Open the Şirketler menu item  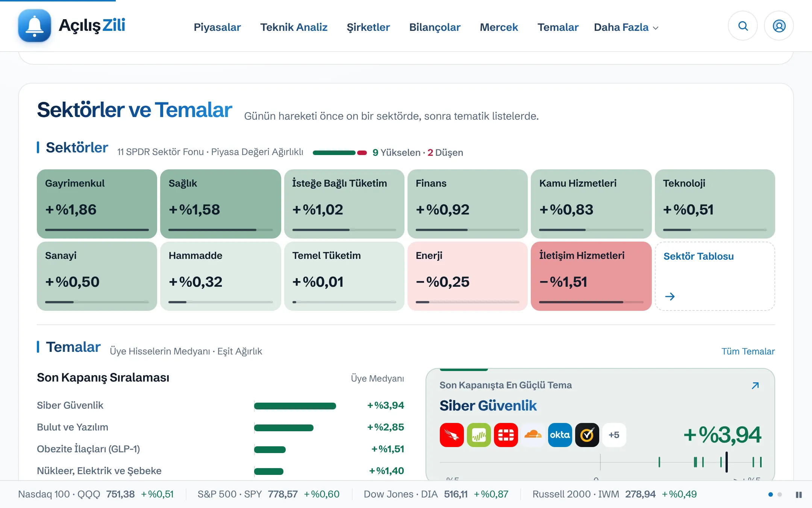[x=368, y=27]
